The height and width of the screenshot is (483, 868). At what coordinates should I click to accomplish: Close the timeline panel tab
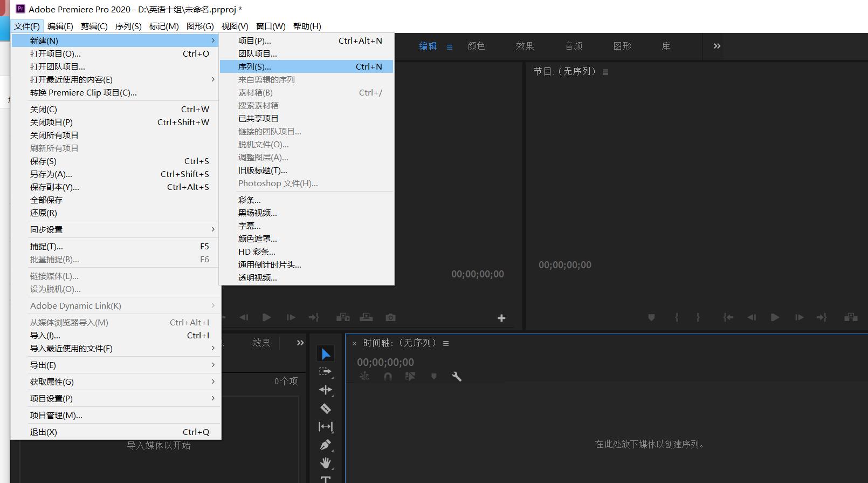(x=354, y=343)
